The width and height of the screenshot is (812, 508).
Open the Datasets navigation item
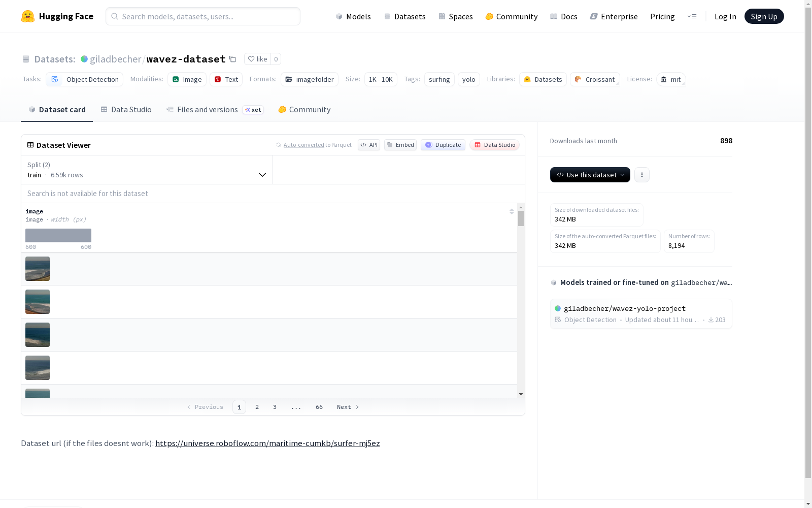pos(404,16)
